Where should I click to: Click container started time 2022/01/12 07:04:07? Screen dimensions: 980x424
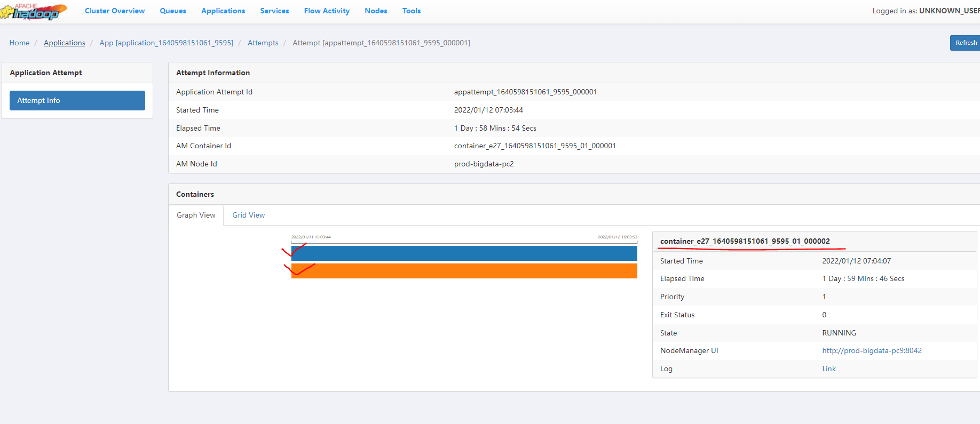click(x=856, y=261)
